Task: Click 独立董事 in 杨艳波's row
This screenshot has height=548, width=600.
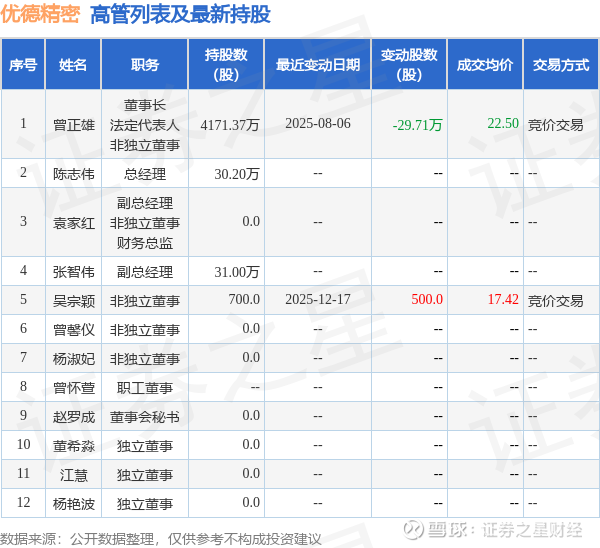Action: tap(145, 504)
